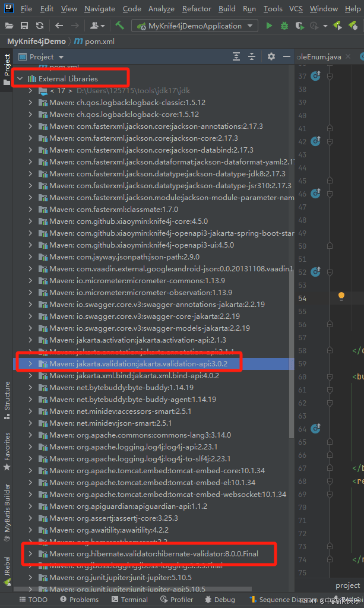The height and width of the screenshot is (608, 364).
Task: Expand knife4j-core:4.5.0 library node
Action: point(31,221)
